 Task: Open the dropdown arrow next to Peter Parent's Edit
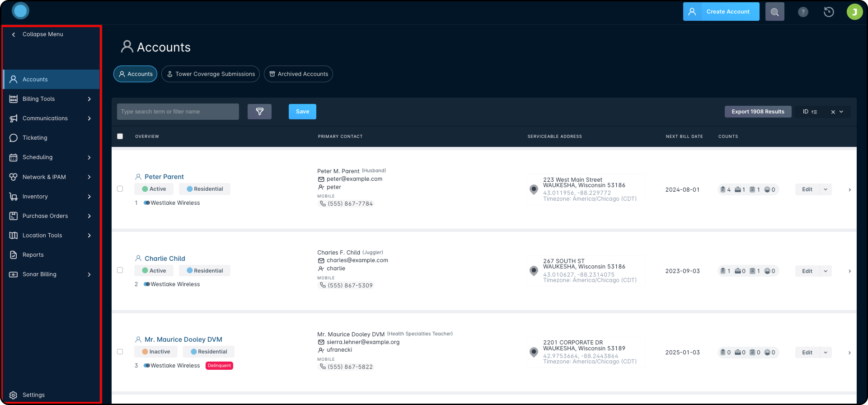coord(826,189)
